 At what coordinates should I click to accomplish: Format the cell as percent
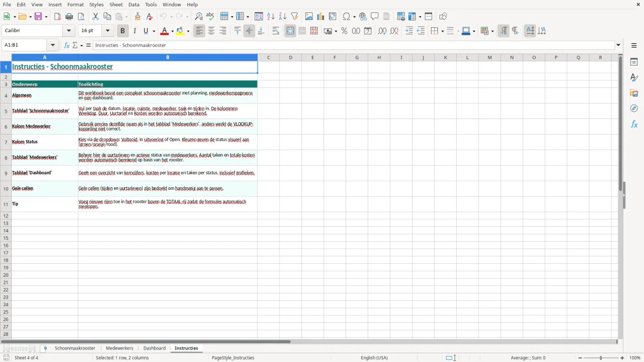(345, 31)
